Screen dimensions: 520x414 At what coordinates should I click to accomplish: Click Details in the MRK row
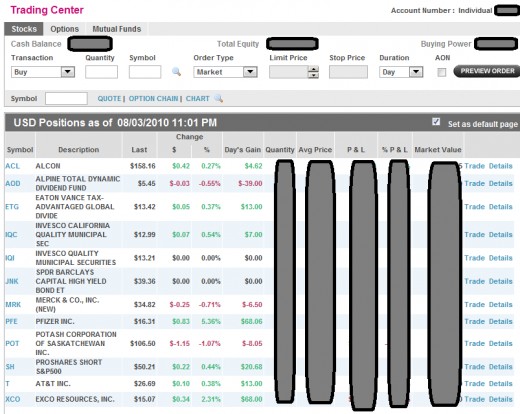(x=500, y=305)
